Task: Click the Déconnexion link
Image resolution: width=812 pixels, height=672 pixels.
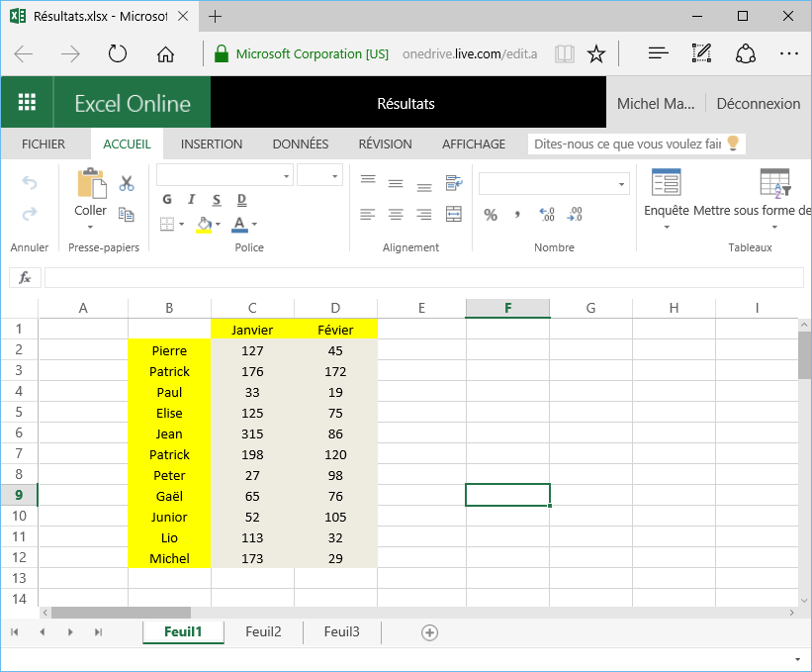Action: point(758,103)
